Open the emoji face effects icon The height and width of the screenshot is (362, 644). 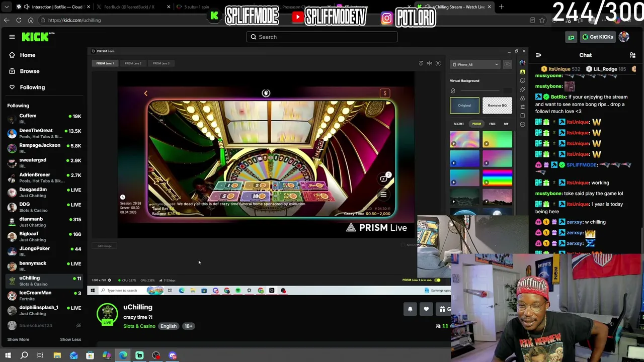click(522, 80)
